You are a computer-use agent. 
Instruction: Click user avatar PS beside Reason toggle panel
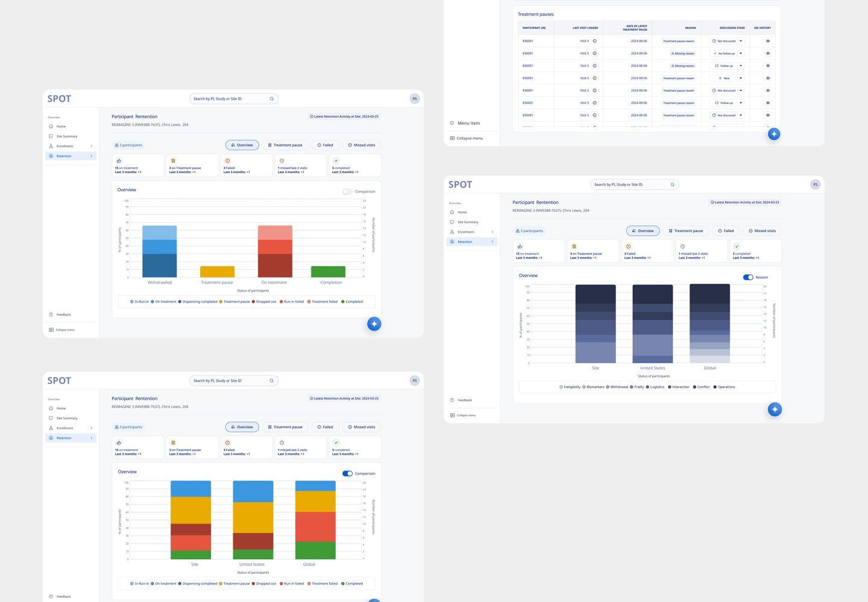[815, 185]
